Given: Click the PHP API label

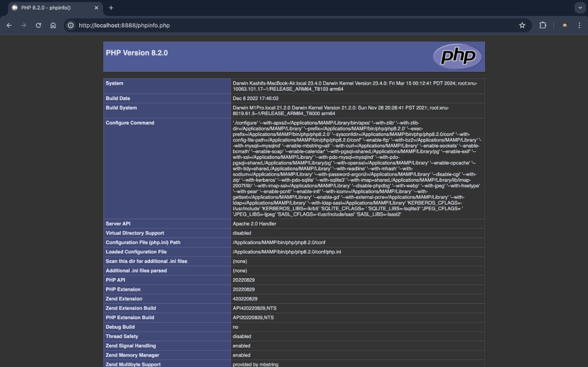Looking at the screenshot, I should point(116,280).
